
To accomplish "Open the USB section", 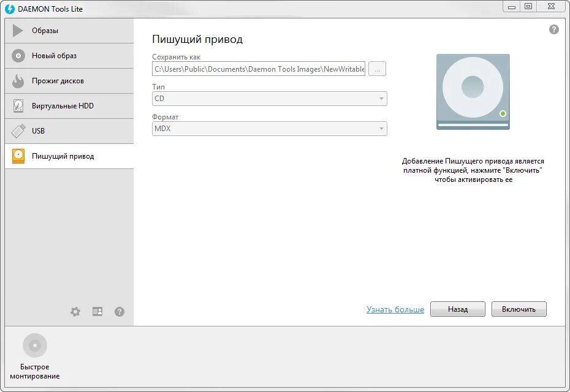I will pyautogui.click(x=69, y=131).
